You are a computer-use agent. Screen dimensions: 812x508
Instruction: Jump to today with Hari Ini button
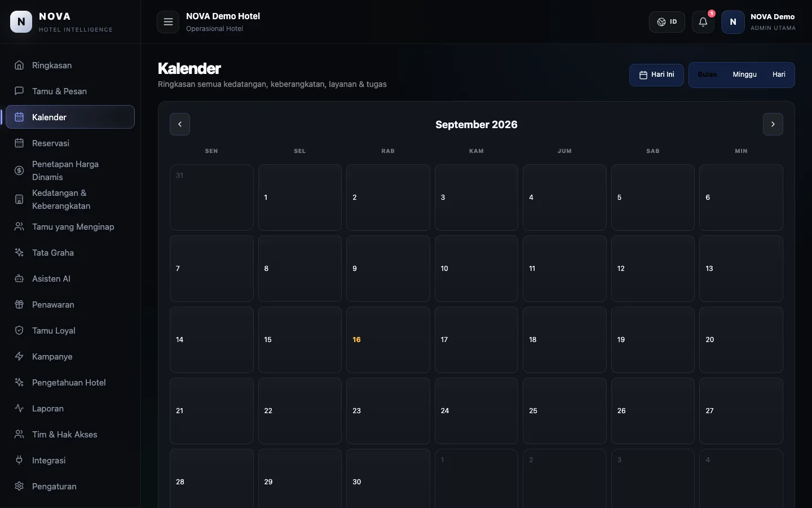pyautogui.click(x=656, y=75)
